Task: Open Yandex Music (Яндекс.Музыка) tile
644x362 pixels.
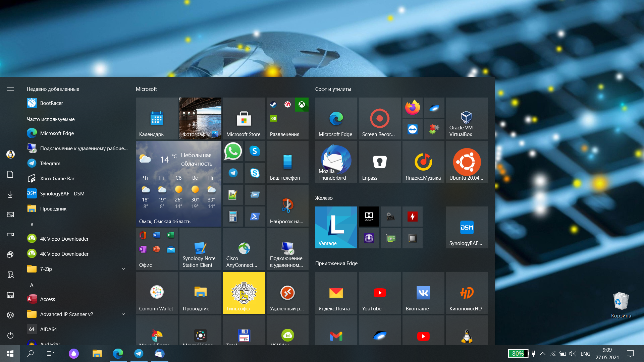Action: pyautogui.click(x=423, y=162)
